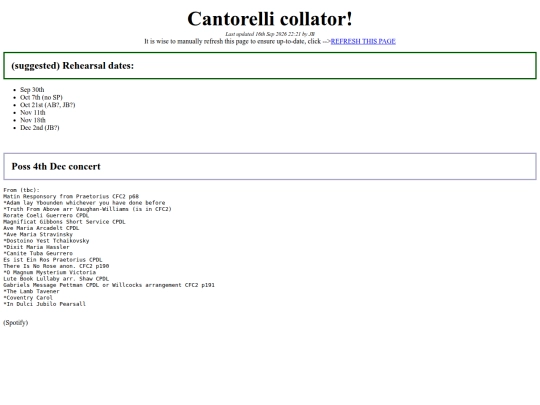This screenshot has height=405, width=540.
Task: Select the Nov 11th rehearsal date
Action: (33, 112)
